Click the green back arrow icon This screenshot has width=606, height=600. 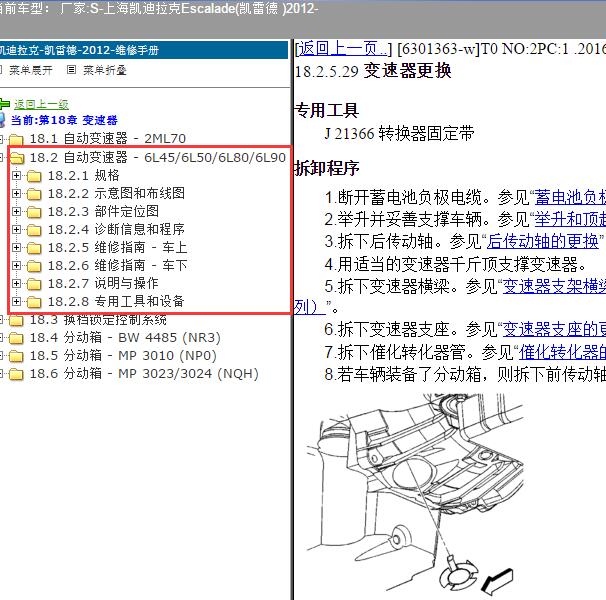coord(5,104)
